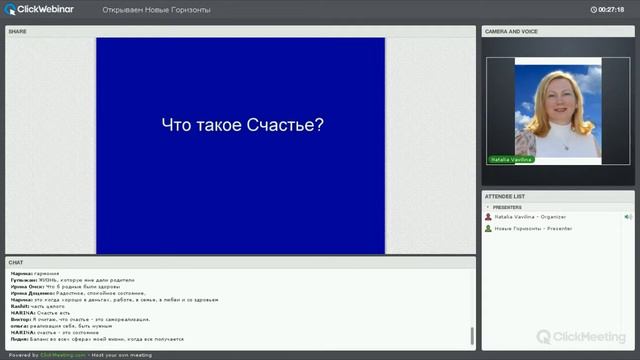640x360 pixels.
Task: Click ольга's chat message
Action: (x=61, y=326)
